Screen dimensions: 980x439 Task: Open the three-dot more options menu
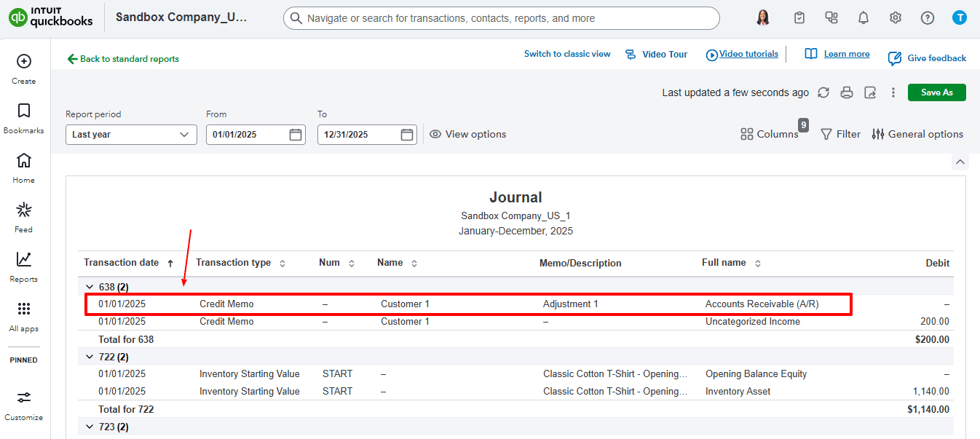[893, 92]
